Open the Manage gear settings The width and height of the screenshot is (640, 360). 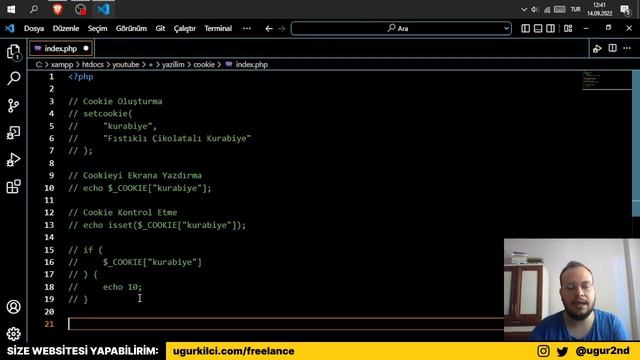pyautogui.click(x=13, y=334)
